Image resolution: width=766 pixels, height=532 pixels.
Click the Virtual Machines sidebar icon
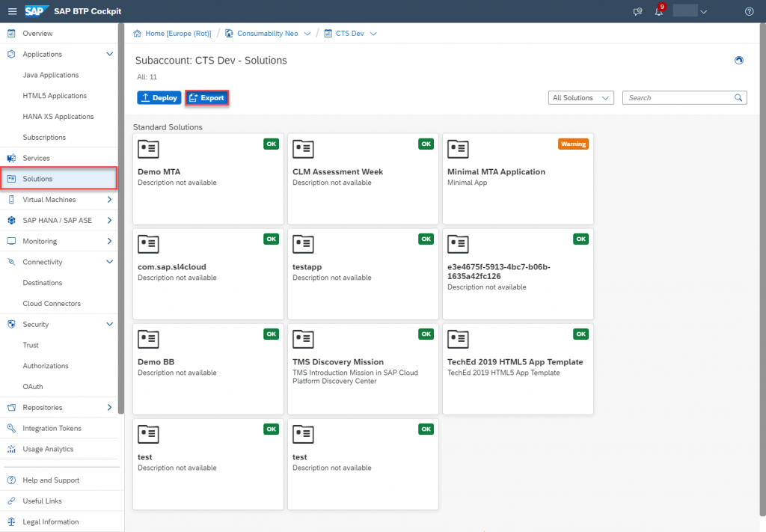[11, 200]
